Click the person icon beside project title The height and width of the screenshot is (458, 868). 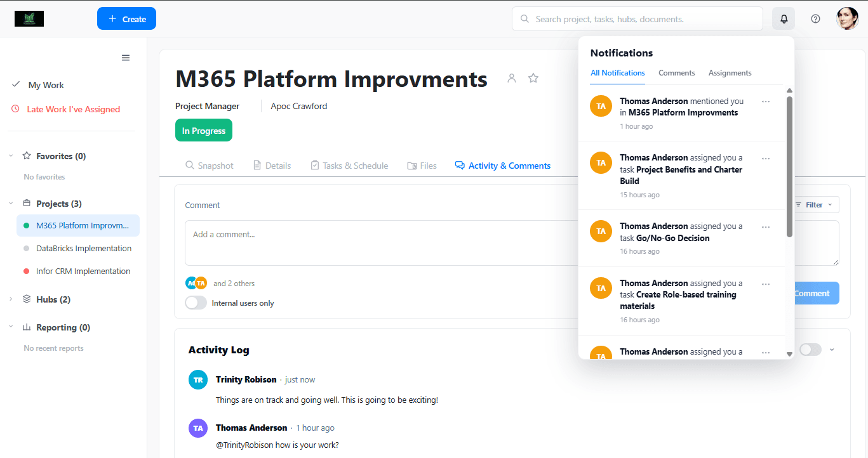tap(512, 78)
